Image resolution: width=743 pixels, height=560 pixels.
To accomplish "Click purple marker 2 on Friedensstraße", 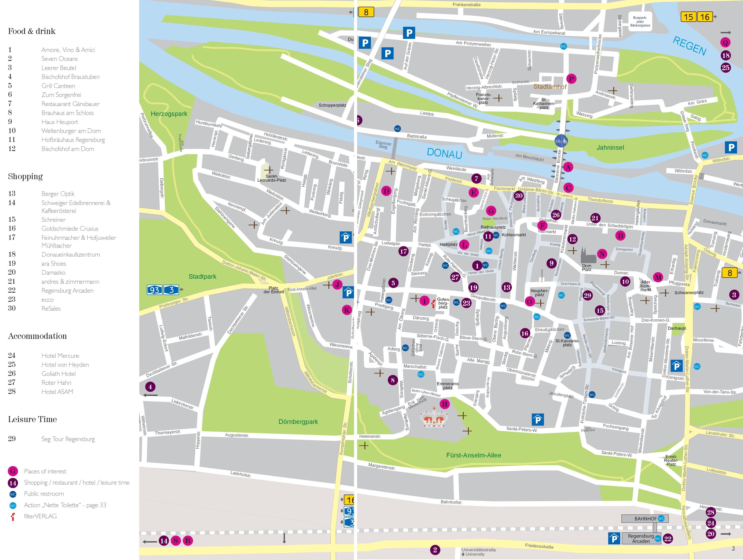I will point(435,550).
